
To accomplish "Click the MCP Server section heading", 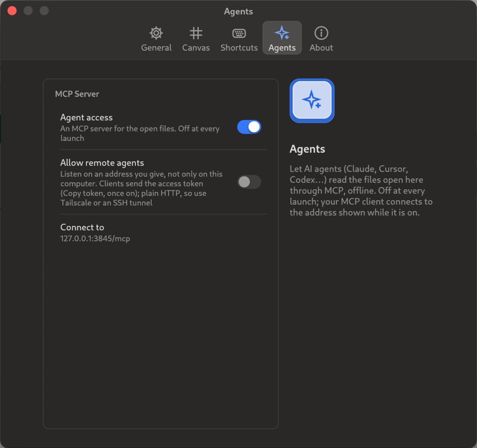I will coord(77,94).
